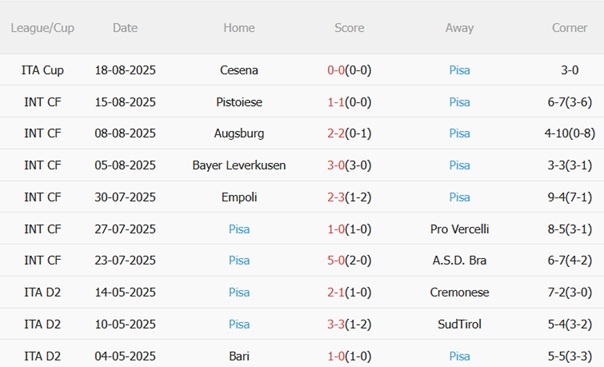Click Pisa away link in Bari match
This screenshot has height=367, width=604.
(x=459, y=356)
